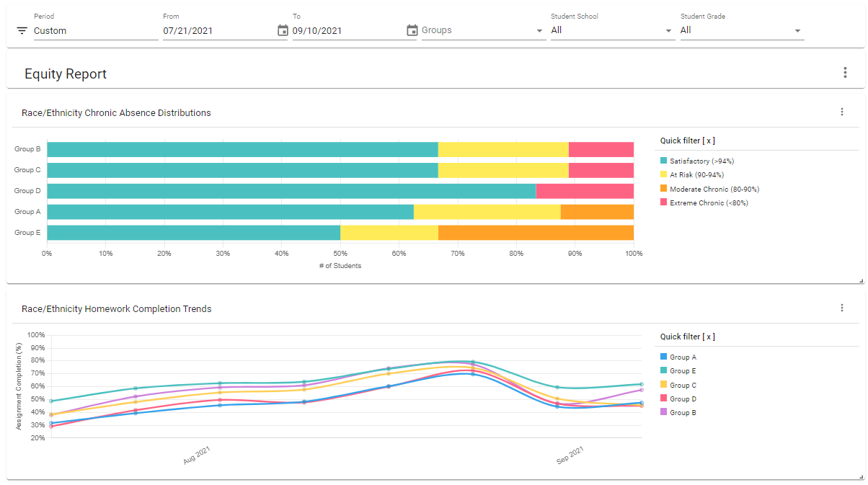Hide Group E line in homework legend
This screenshot has width=868, height=485.
[x=683, y=371]
